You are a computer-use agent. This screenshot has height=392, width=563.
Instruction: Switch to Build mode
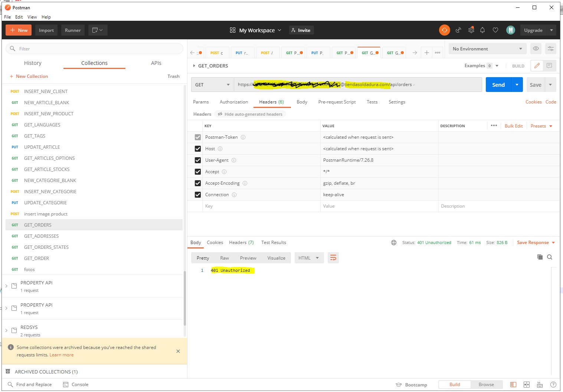[455, 385]
